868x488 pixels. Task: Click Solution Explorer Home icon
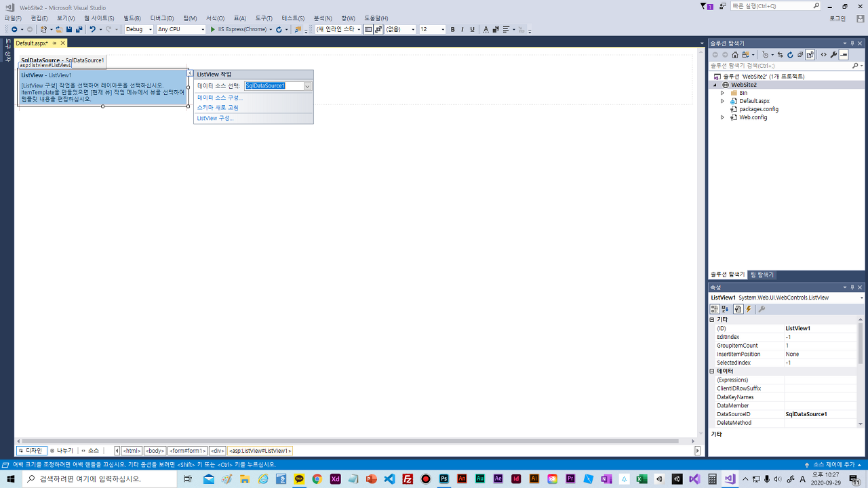click(735, 55)
